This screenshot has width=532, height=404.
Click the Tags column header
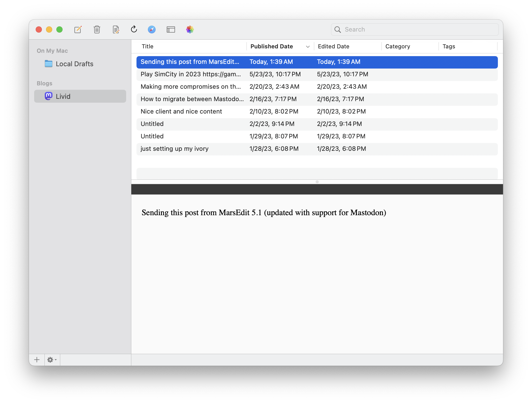point(449,47)
